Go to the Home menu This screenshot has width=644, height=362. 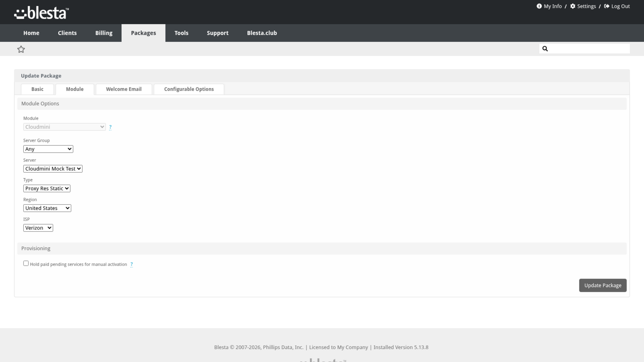[x=31, y=33]
